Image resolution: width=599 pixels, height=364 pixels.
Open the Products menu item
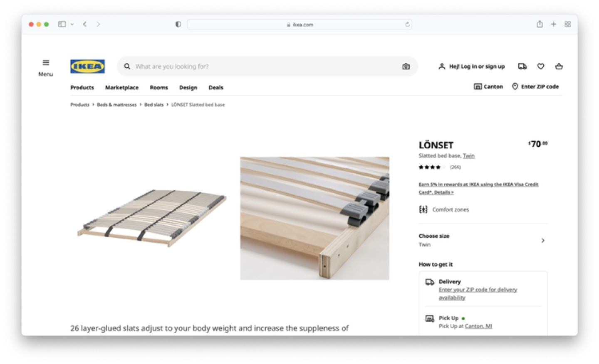point(82,88)
